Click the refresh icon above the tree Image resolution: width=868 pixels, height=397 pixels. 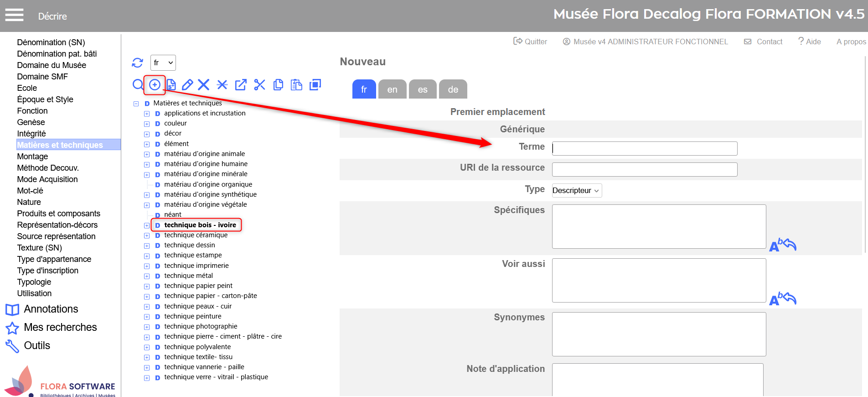point(137,63)
